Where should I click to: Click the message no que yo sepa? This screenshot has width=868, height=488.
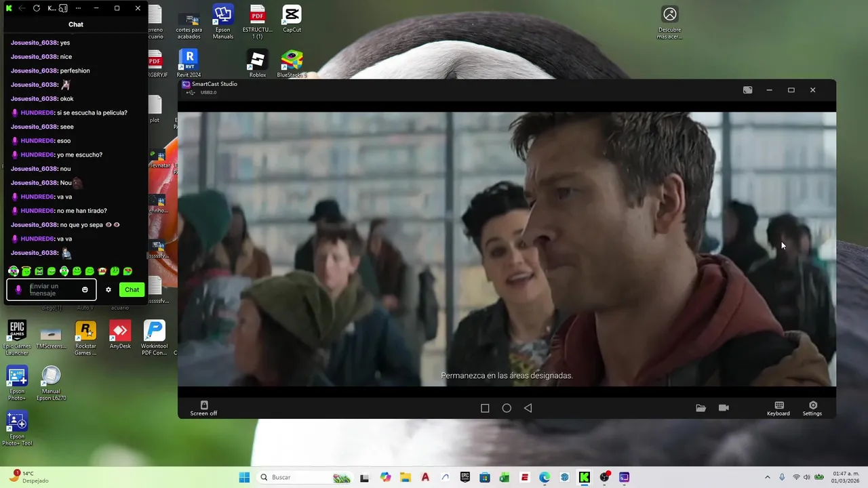click(x=81, y=224)
